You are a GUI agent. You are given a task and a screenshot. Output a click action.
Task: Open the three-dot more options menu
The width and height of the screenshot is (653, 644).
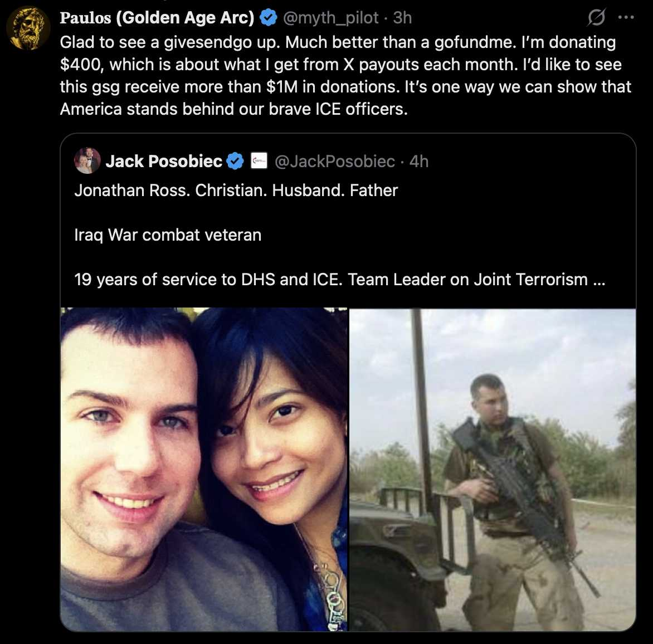tap(626, 17)
